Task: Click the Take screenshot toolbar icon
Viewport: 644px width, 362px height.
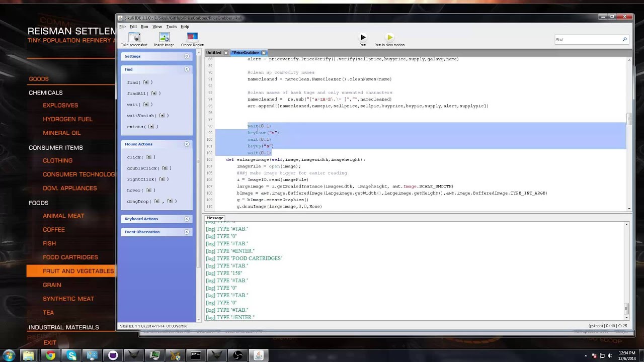Action: tap(134, 38)
